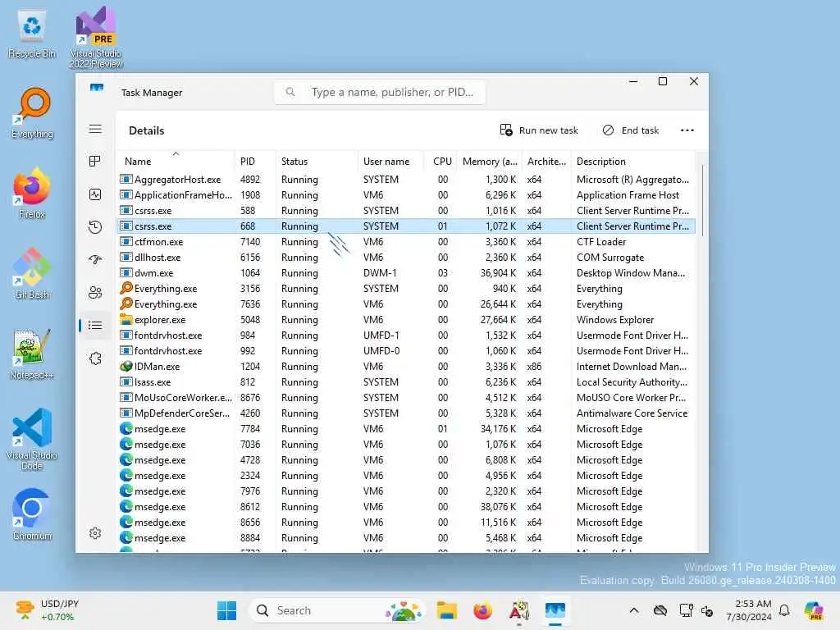Select fontdrvhost.exe with PID 992
Screen dimensions: 840x630
point(406,351)
